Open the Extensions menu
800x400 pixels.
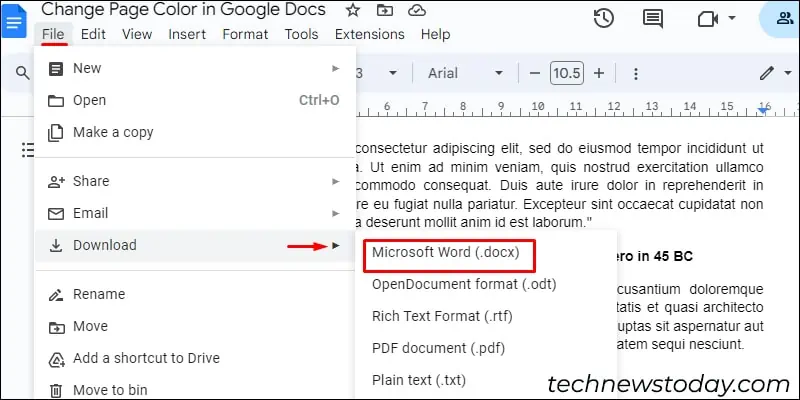point(370,34)
